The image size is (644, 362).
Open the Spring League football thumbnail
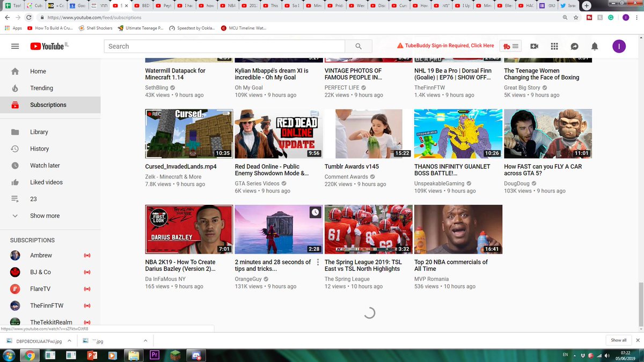click(368, 229)
